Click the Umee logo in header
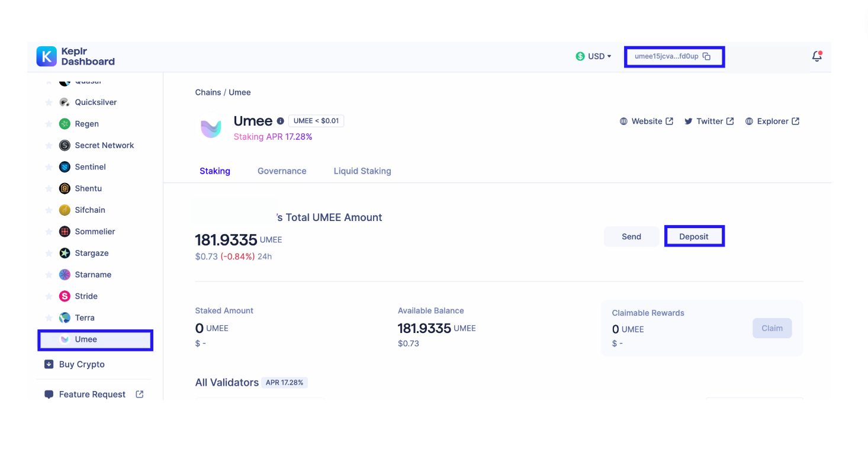868x474 pixels. (x=211, y=129)
